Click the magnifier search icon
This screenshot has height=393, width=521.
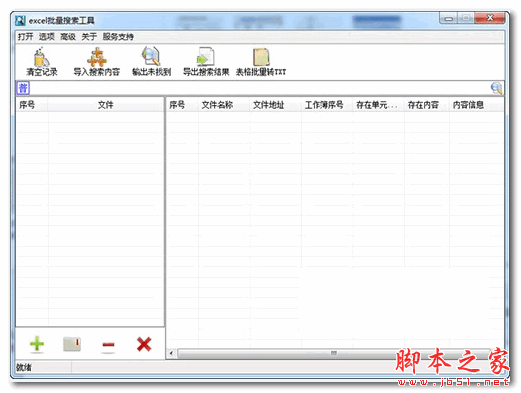click(x=496, y=88)
